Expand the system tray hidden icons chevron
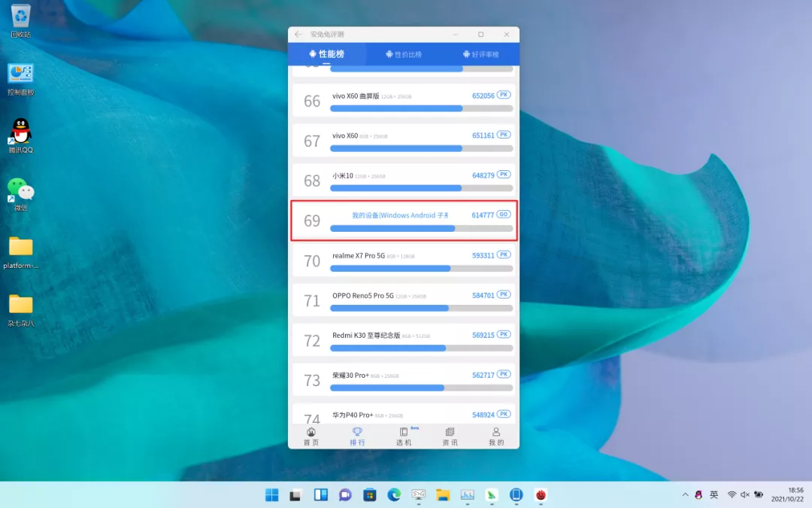 (x=685, y=495)
